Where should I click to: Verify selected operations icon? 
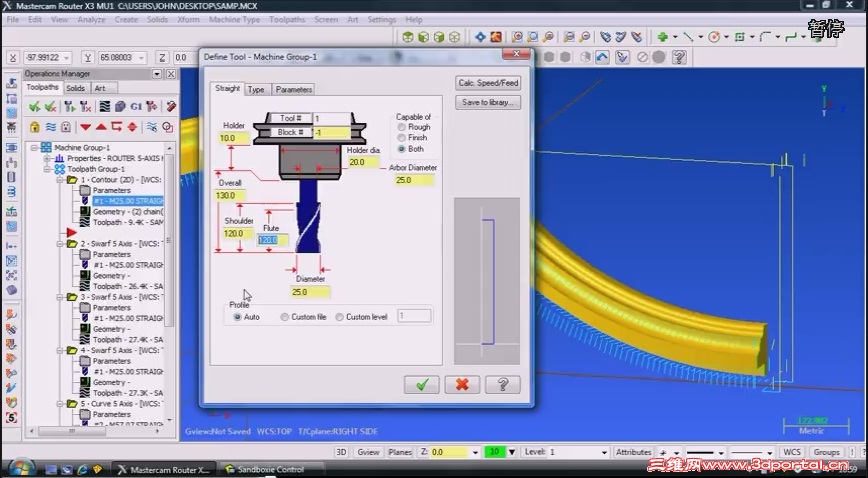point(120,106)
